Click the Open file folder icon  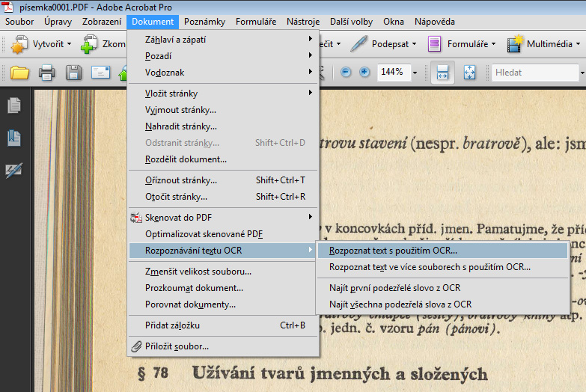[19, 73]
